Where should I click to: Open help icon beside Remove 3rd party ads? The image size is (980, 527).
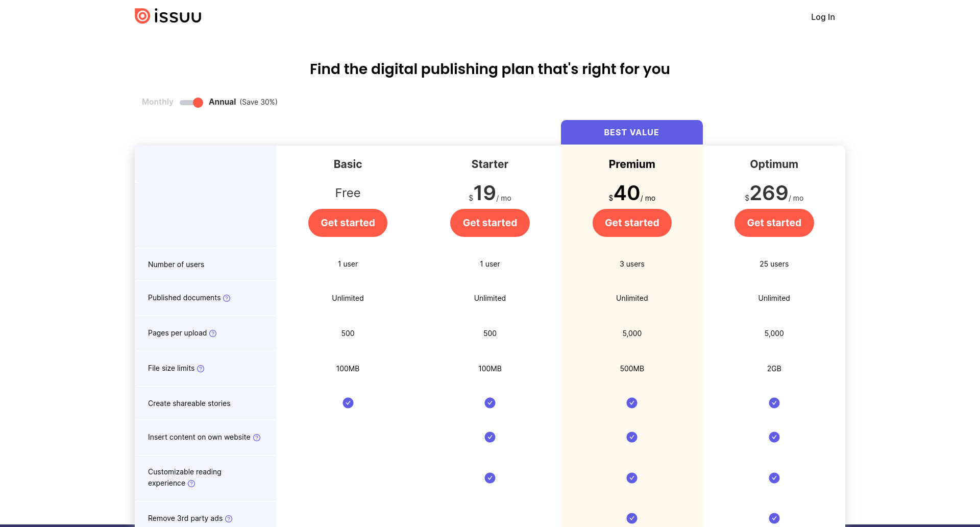tap(229, 519)
